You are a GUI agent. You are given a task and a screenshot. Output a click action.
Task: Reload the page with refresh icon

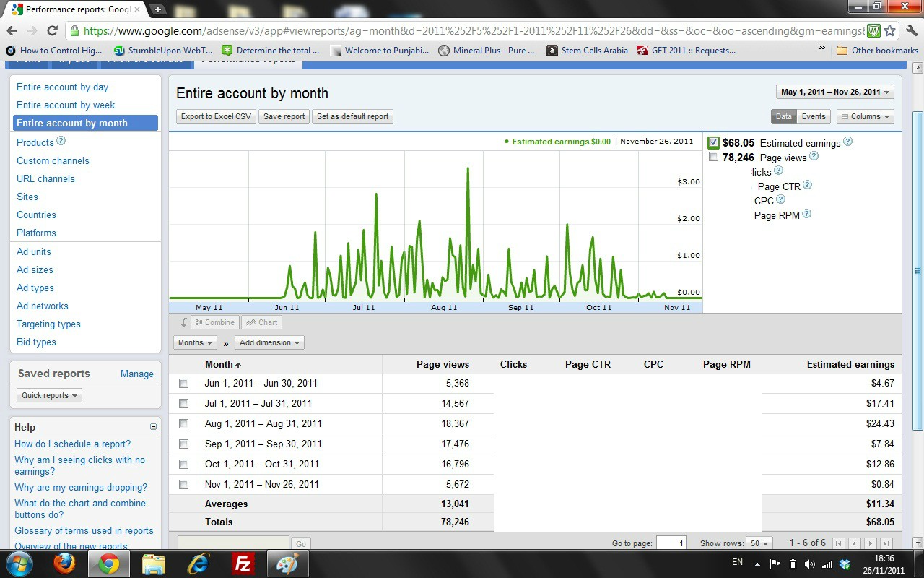click(x=52, y=30)
